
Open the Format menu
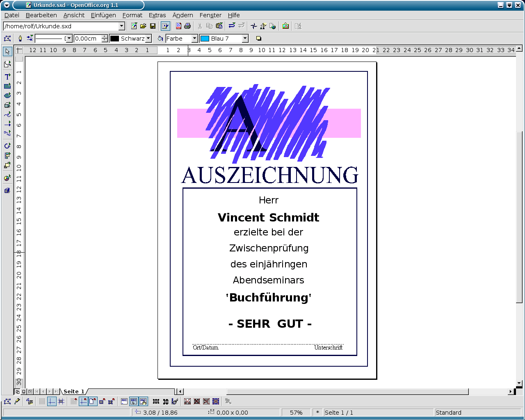coord(132,15)
